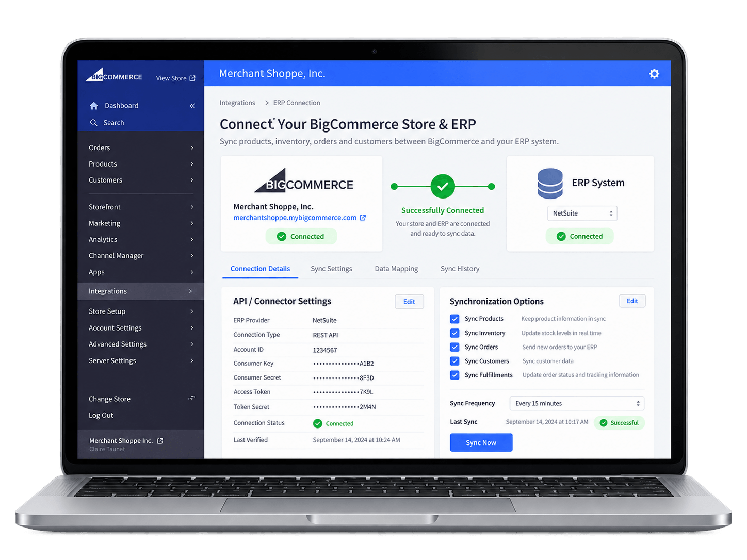
Task: Expand the Analytics menu chevron
Action: (192, 239)
